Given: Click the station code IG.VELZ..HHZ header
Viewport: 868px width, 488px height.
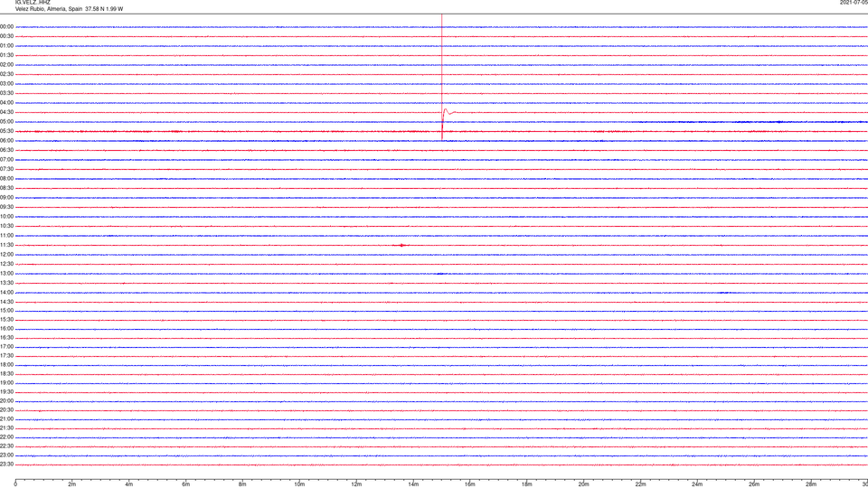Looking at the screenshot, I should tap(33, 2).
